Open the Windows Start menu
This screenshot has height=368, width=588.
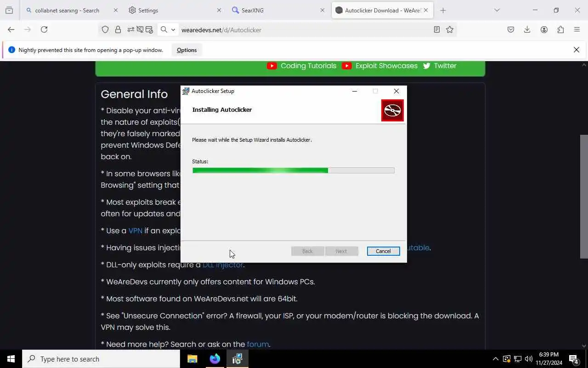[11, 359]
